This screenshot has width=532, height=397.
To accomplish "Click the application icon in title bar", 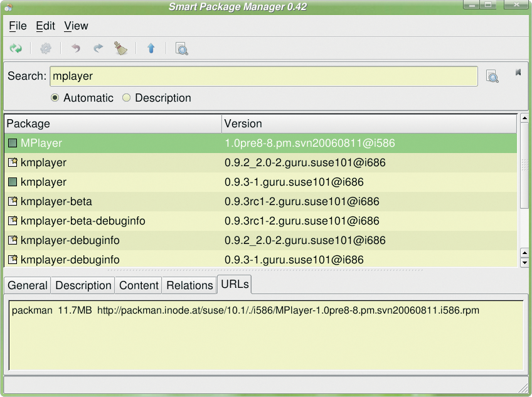I will coord(9,7).
